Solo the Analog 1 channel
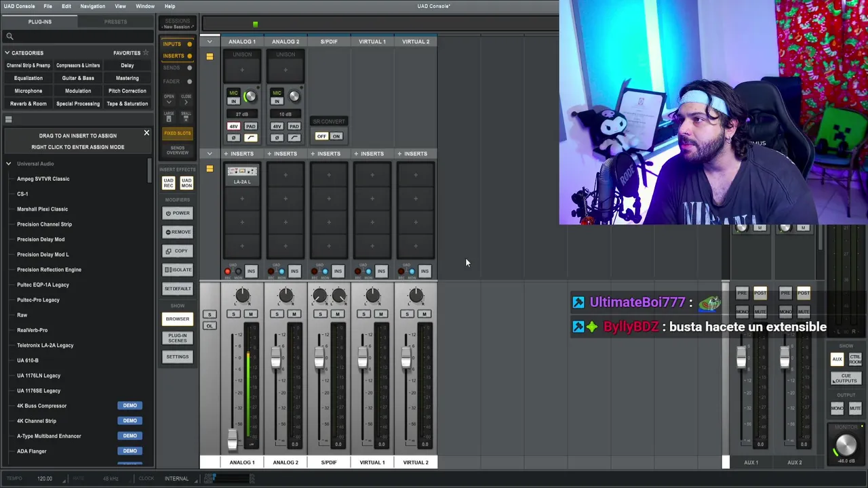868x488 pixels. point(233,314)
